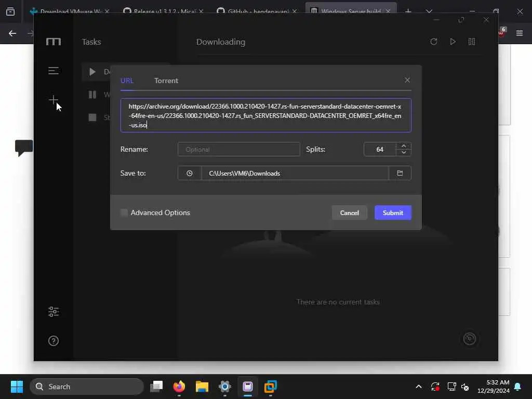
Task: Open the task list menu icon in sidebar
Action: coord(54,71)
